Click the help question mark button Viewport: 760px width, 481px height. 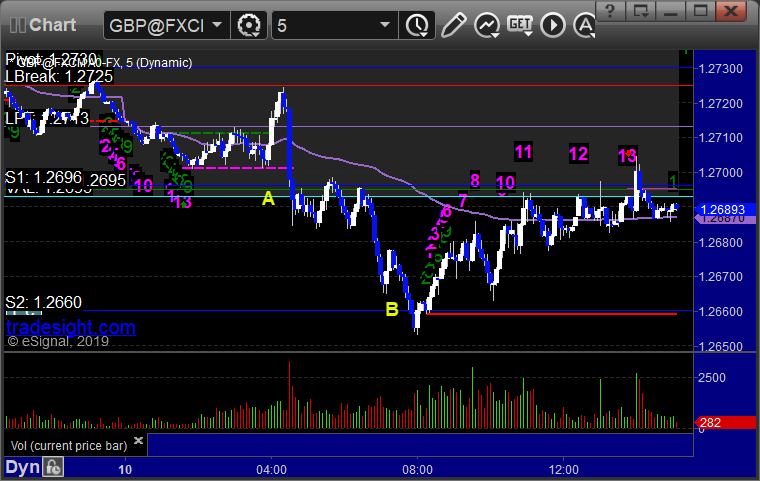coord(610,10)
